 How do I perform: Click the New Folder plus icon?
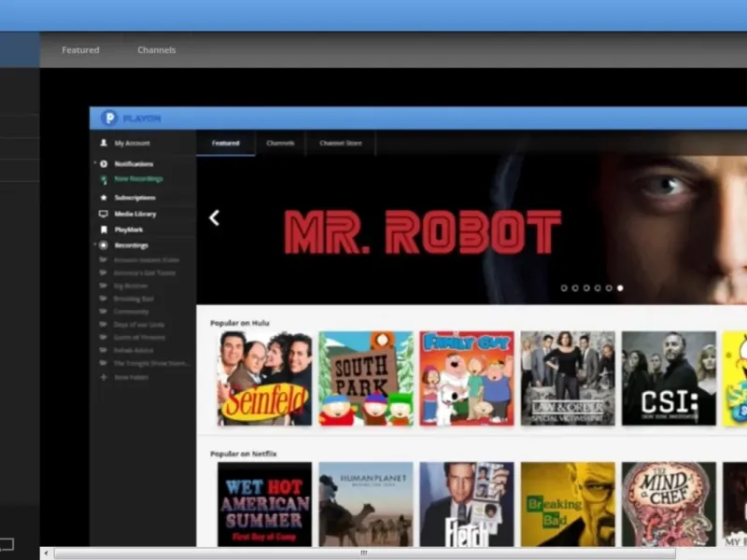pos(104,377)
